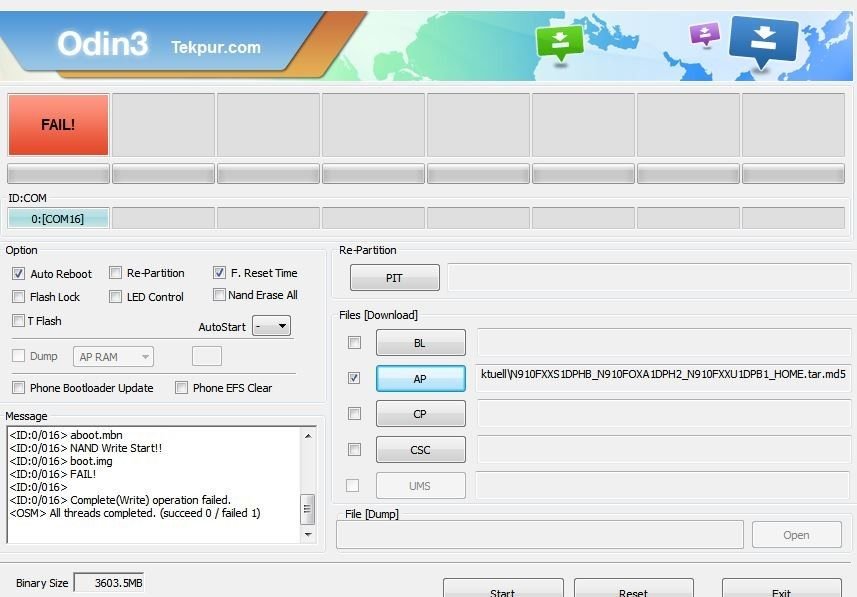
Task: Click the Exit button
Action: coord(782,589)
